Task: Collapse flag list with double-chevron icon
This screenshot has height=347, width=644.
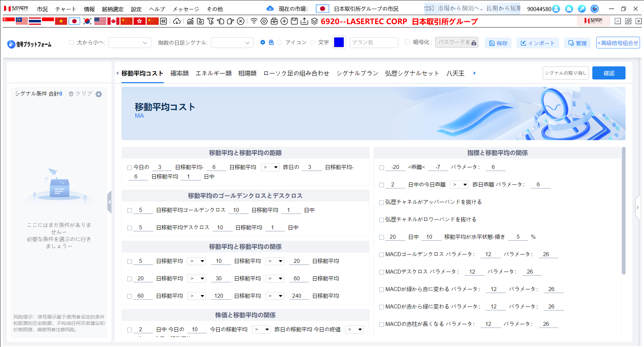Action: click(x=163, y=21)
